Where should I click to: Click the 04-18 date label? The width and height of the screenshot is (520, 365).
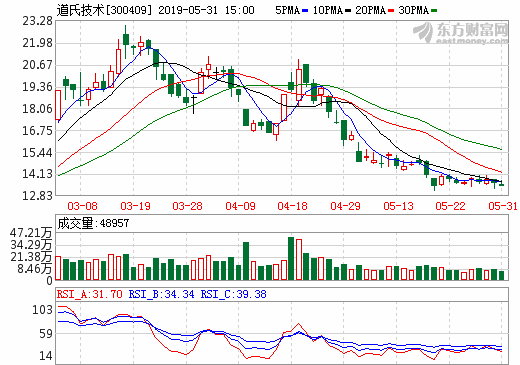pyautogui.click(x=292, y=206)
